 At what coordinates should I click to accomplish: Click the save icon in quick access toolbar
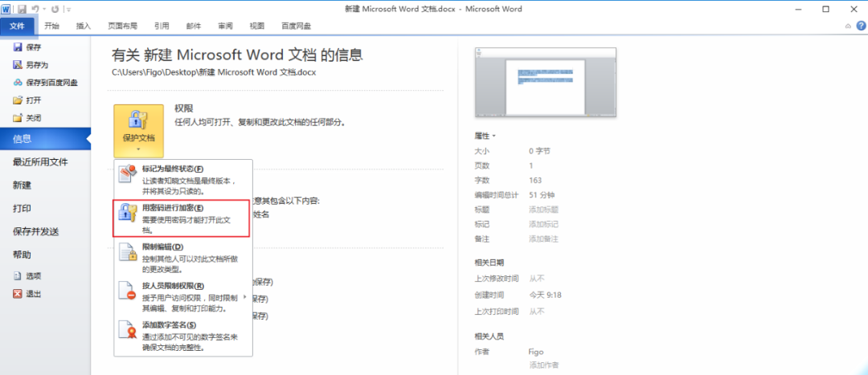coord(23,10)
